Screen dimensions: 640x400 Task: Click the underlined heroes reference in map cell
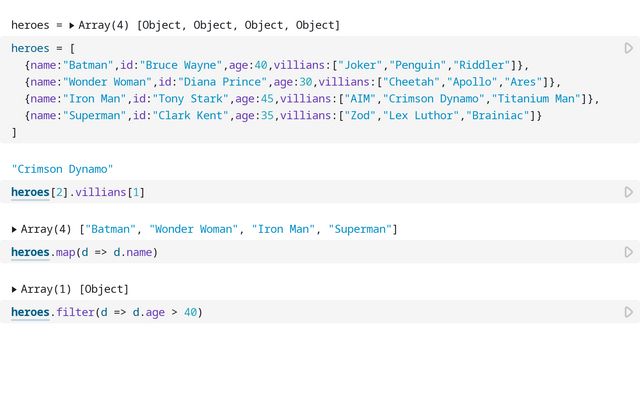[30, 252]
